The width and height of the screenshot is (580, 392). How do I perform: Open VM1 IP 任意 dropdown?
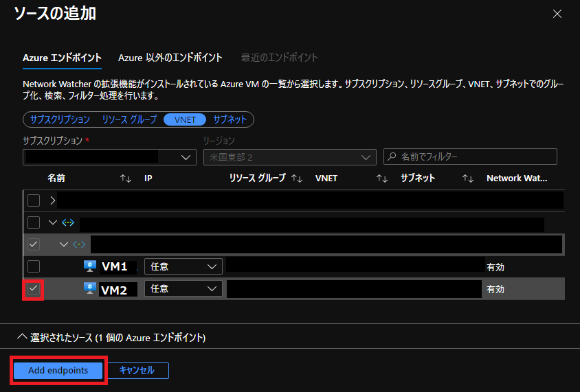[x=183, y=266]
